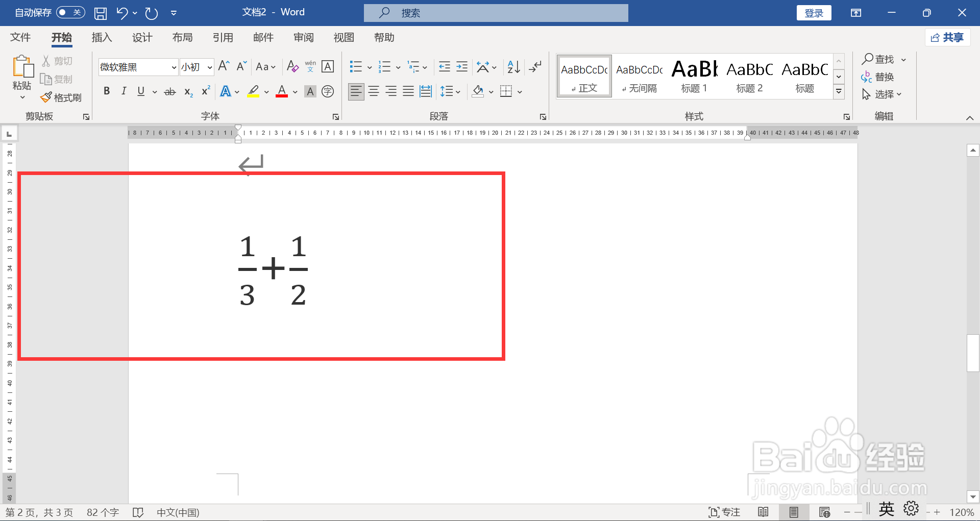This screenshot has height=521, width=980.
Task: Open the bullet list dropdown arrow
Action: click(370, 67)
